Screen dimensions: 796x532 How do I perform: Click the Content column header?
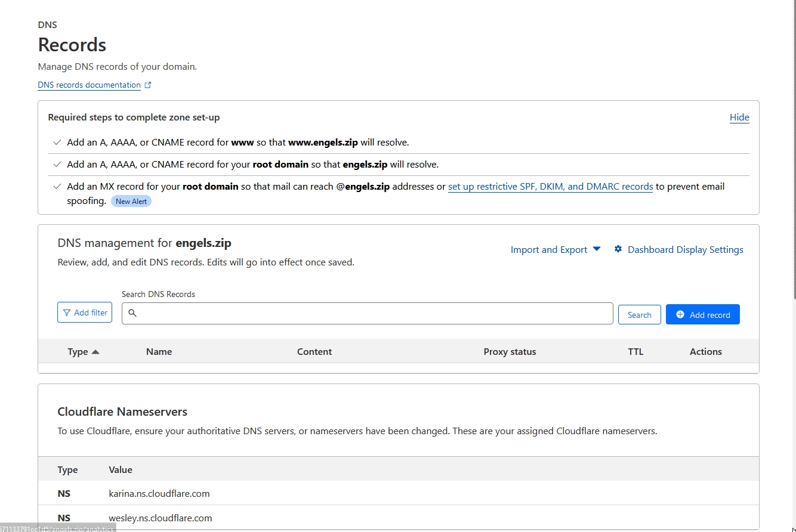pos(314,352)
